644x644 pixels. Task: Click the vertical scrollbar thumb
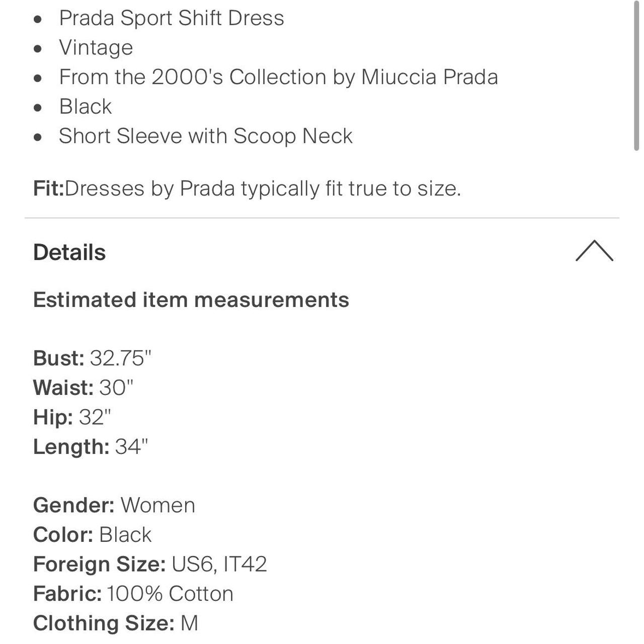pyautogui.click(x=637, y=75)
